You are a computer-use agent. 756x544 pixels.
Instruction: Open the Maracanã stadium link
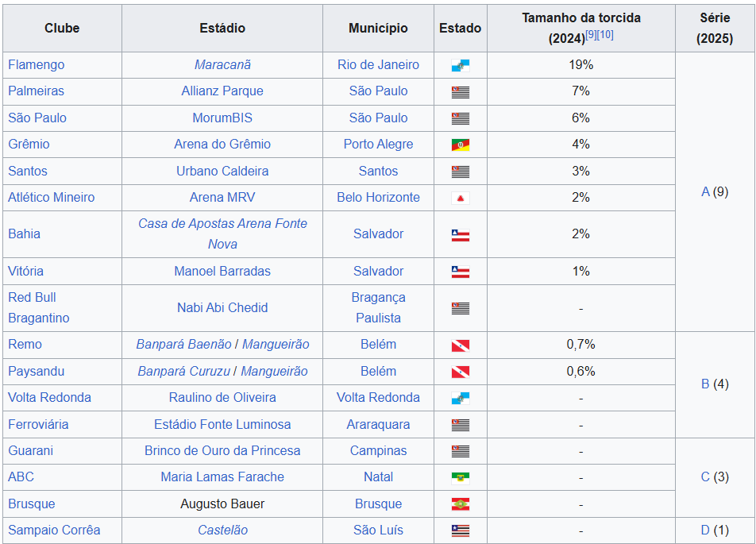[222, 65]
